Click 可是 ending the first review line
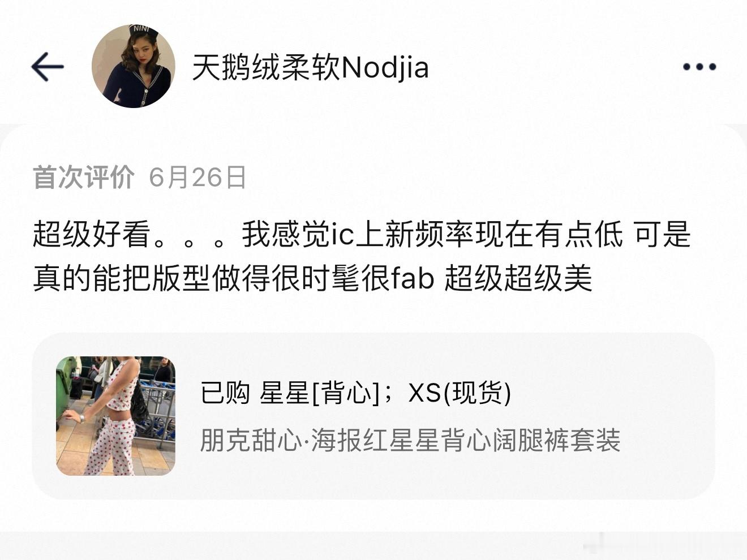Image resolution: width=747 pixels, height=560 pixels. click(x=662, y=234)
